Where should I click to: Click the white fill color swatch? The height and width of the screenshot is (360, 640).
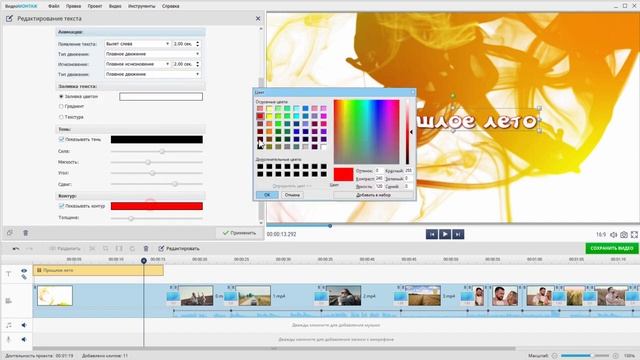[161, 97]
